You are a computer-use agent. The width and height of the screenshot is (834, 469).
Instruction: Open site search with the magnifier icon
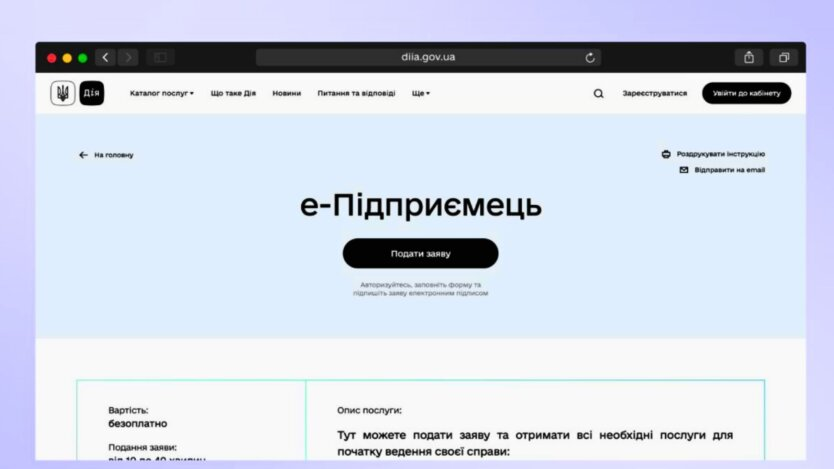coord(598,94)
